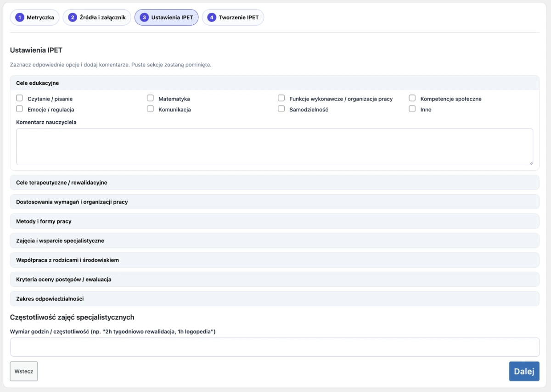
Task: Collapse the Cele edukacyjne section header
Action: pos(274,83)
